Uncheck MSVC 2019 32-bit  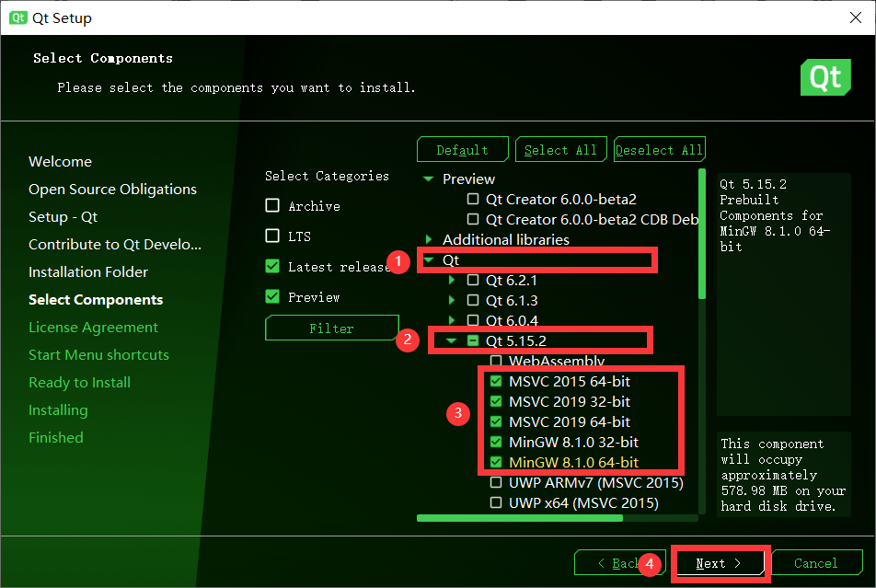[x=496, y=401]
